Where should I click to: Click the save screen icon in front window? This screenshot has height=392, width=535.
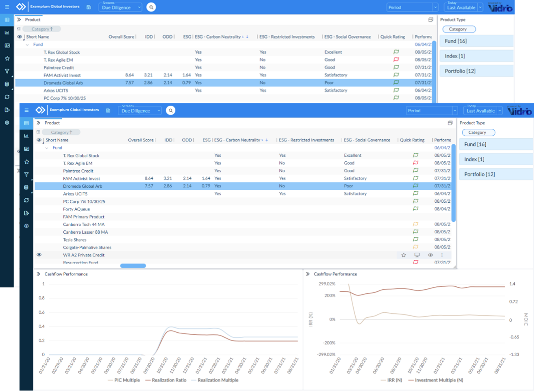[108, 110]
